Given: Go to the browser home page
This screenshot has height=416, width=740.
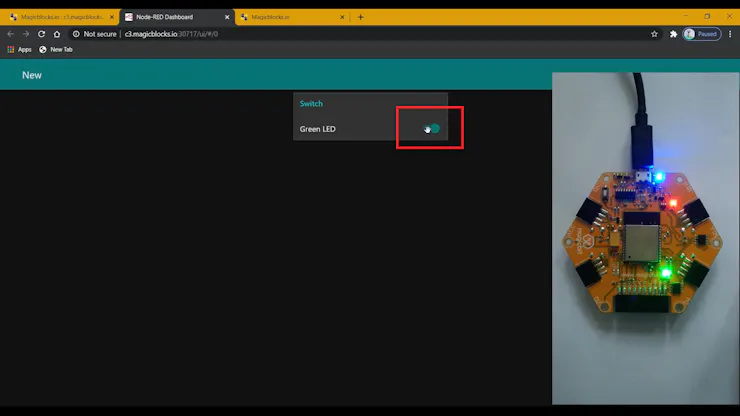Looking at the screenshot, I should [57, 34].
